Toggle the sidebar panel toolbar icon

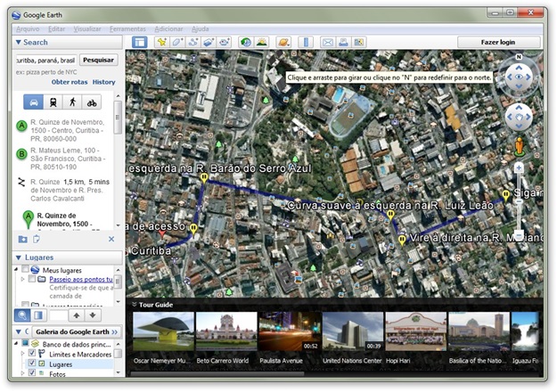pyautogui.click(x=140, y=42)
